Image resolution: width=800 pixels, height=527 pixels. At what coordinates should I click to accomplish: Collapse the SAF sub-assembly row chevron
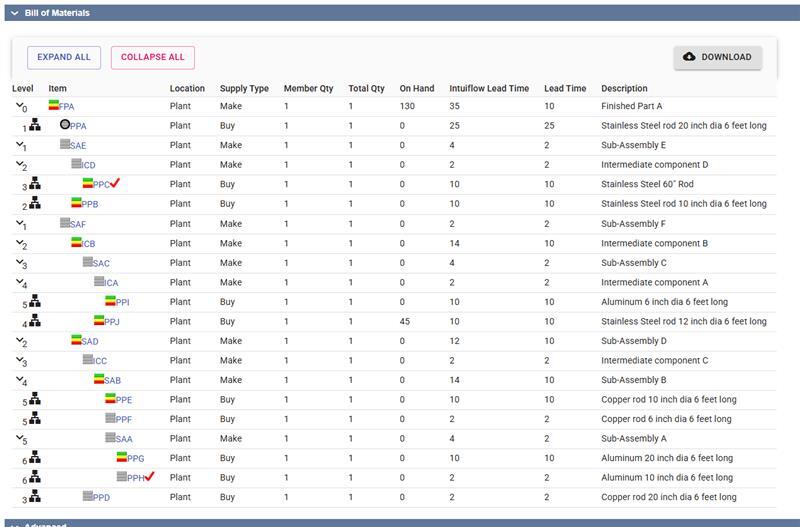tap(18, 223)
